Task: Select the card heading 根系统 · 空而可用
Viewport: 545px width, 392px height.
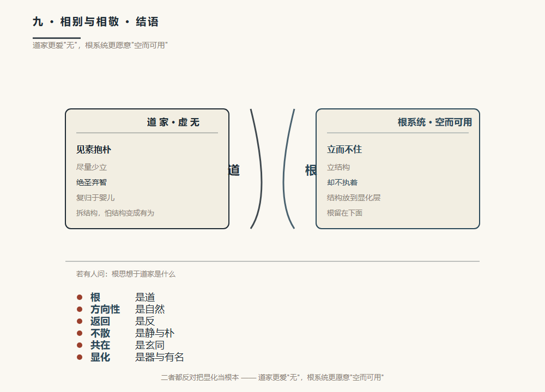Action: 435,122
